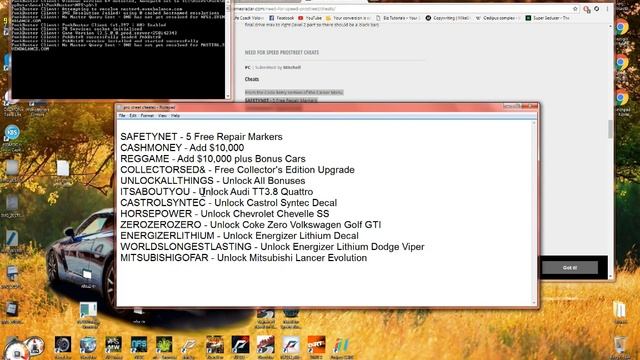
Task: Open the blue NFS logo desktop shortcut
Action: (139, 345)
